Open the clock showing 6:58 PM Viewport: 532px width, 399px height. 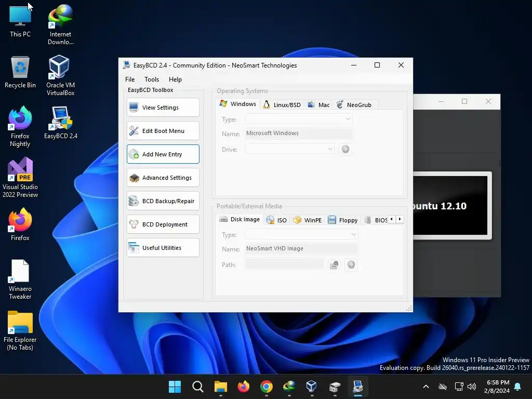point(497,387)
